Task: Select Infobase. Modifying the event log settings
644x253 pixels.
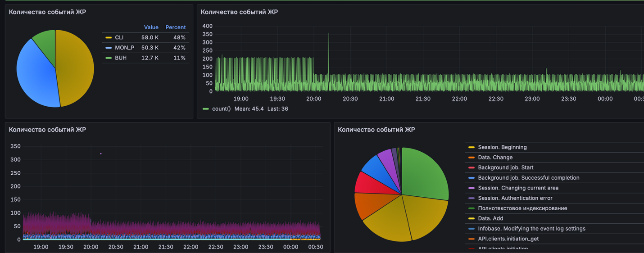Action: (531, 229)
